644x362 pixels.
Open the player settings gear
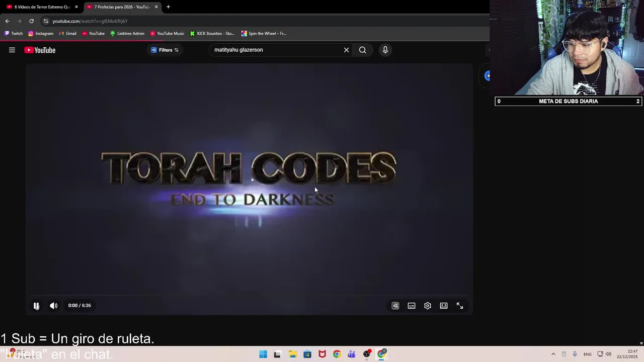(428, 306)
